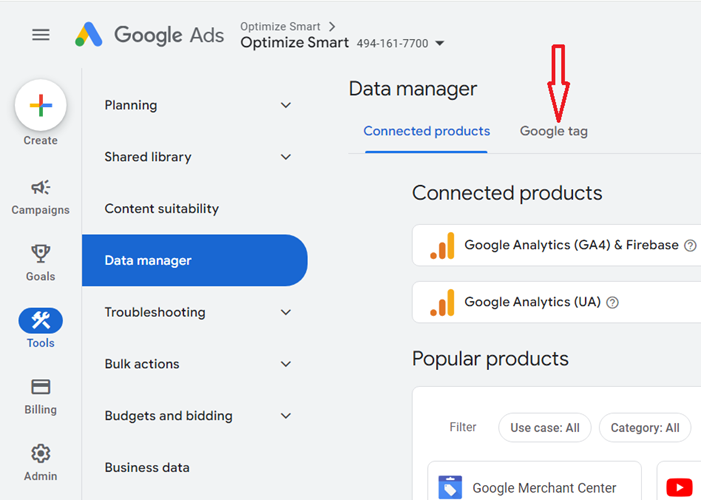Expand the Troubleshooting section
The height and width of the screenshot is (500, 701).
(x=286, y=312)
